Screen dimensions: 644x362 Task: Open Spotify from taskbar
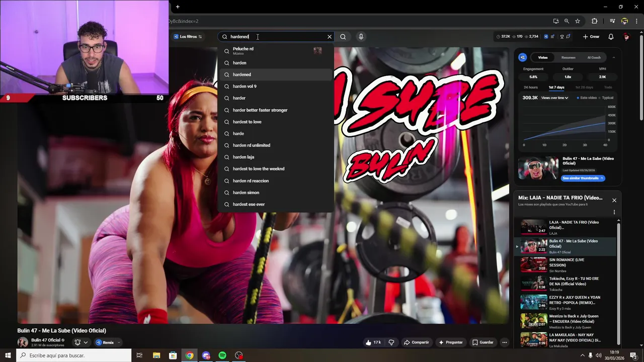222,355
